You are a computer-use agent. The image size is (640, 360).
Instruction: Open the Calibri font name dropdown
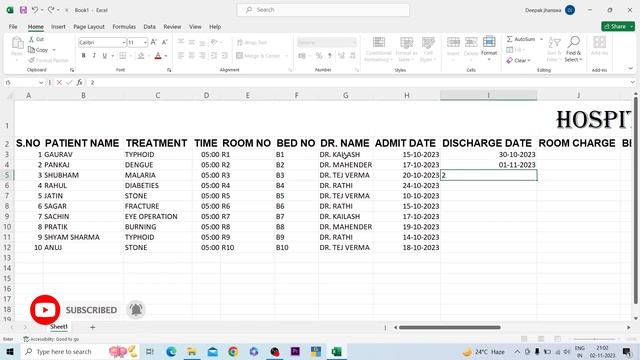coord(124,42)
